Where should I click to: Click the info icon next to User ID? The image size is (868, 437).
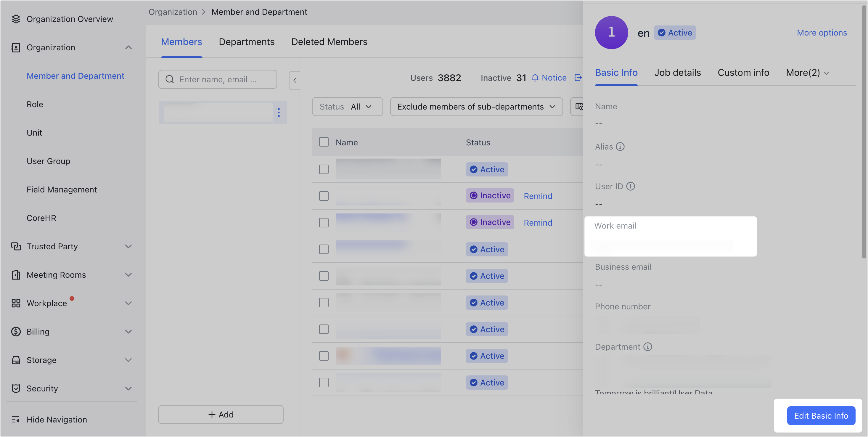coord(631,186)
